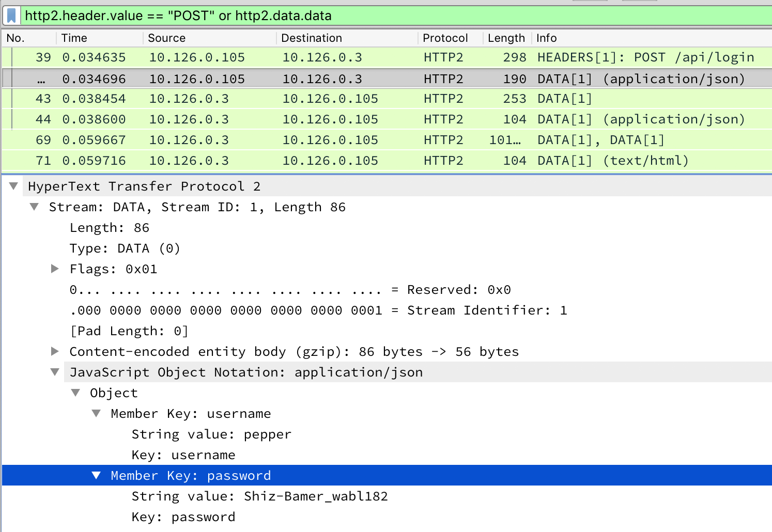Select the DATA[1] packet at time 0.034696

(387, 79)
